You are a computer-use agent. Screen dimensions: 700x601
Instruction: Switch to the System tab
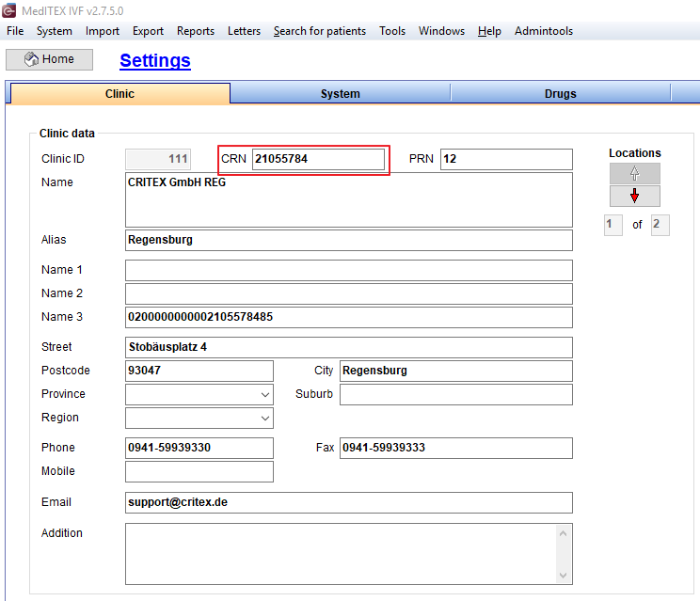341,94
